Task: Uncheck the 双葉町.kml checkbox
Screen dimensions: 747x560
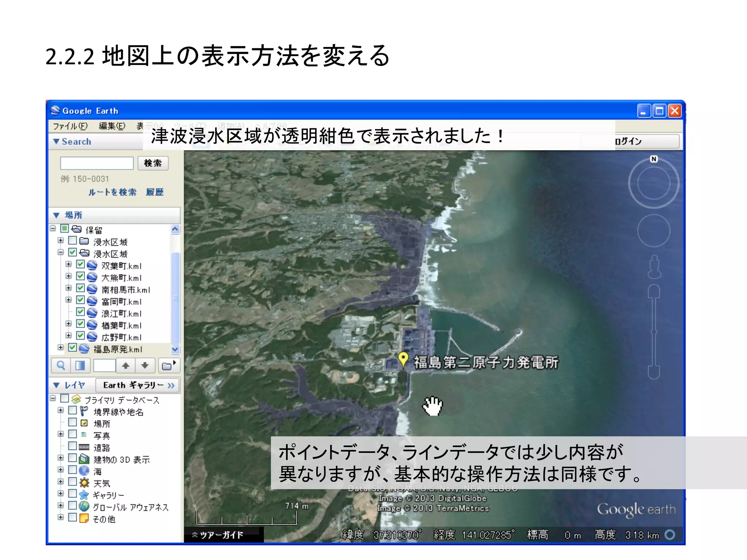Action: pyautogui.click(x=81, y=264)
